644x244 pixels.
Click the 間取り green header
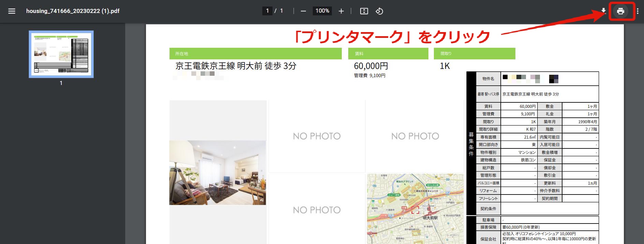pyautogui.click(x=474, y=54)
